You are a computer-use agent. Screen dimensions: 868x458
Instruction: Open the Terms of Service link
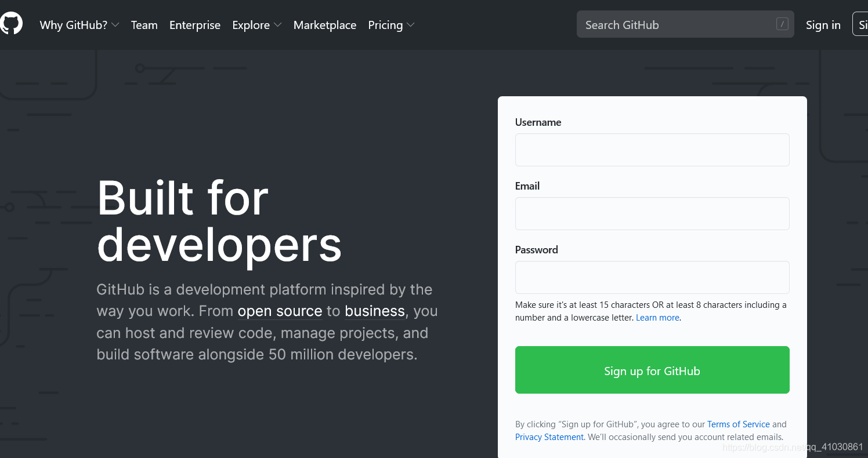click(738, 424)
